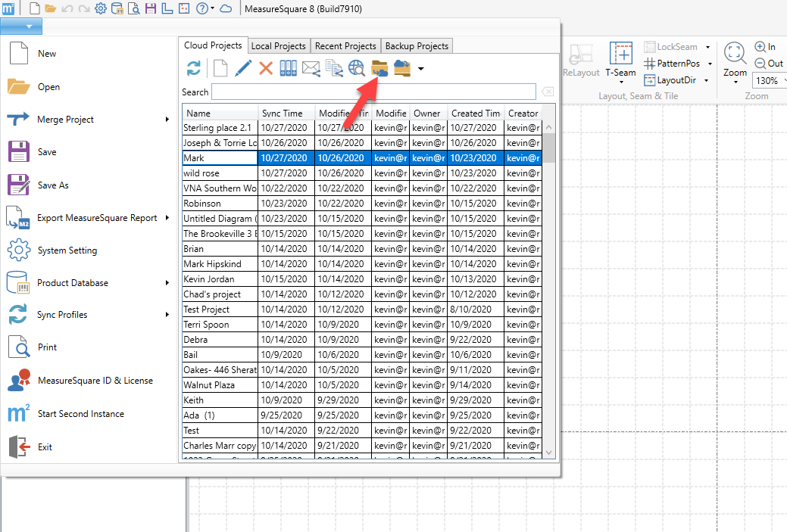Click the New document icon in the quick access toolbar

pyautogui.click(x=34, y=8)
